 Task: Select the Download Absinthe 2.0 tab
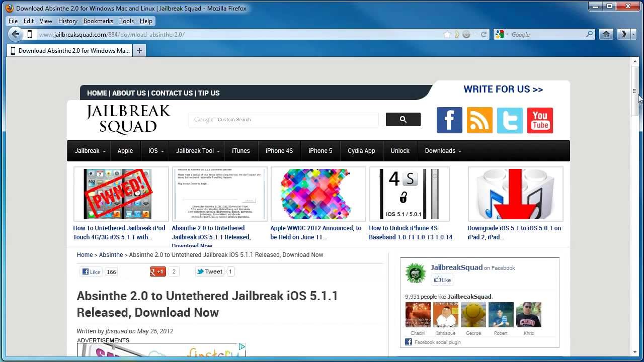pyautogui.click(x=69, y=50)
